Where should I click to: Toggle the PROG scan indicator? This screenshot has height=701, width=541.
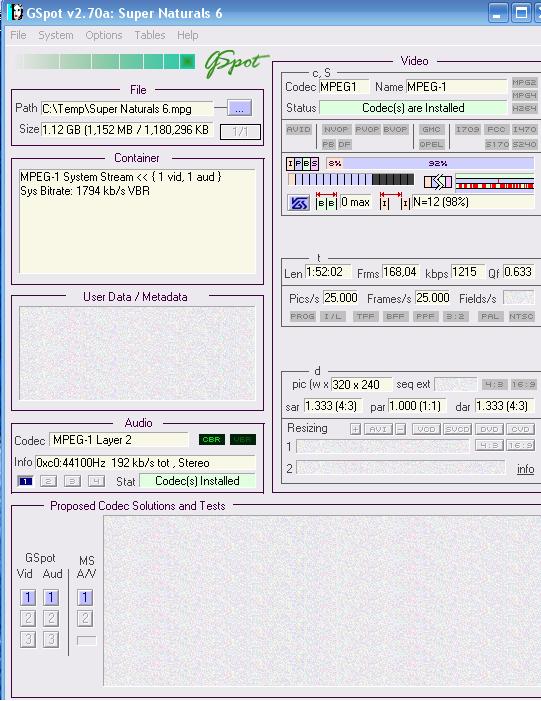pyautogui.click(x=302, y=316)
